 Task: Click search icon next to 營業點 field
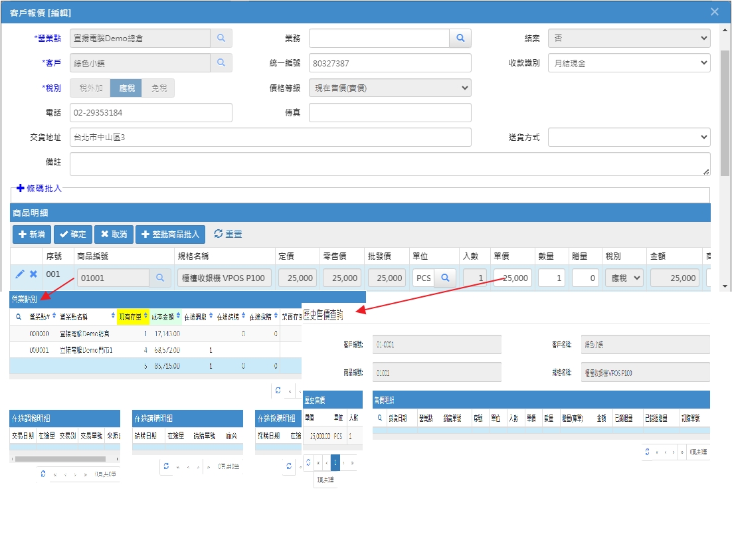(221, 39)
